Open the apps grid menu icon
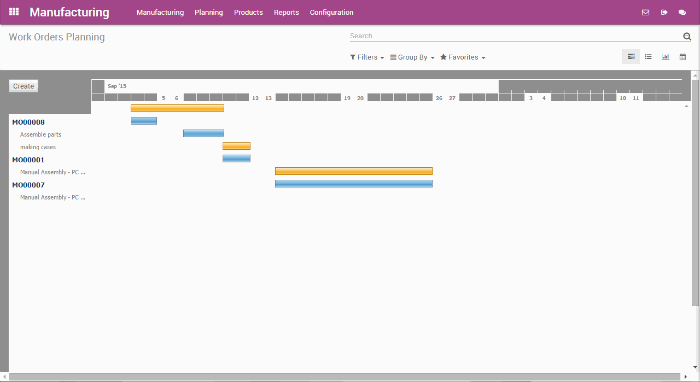This screenshot has height=382, width=700. [x=14, y=12]
